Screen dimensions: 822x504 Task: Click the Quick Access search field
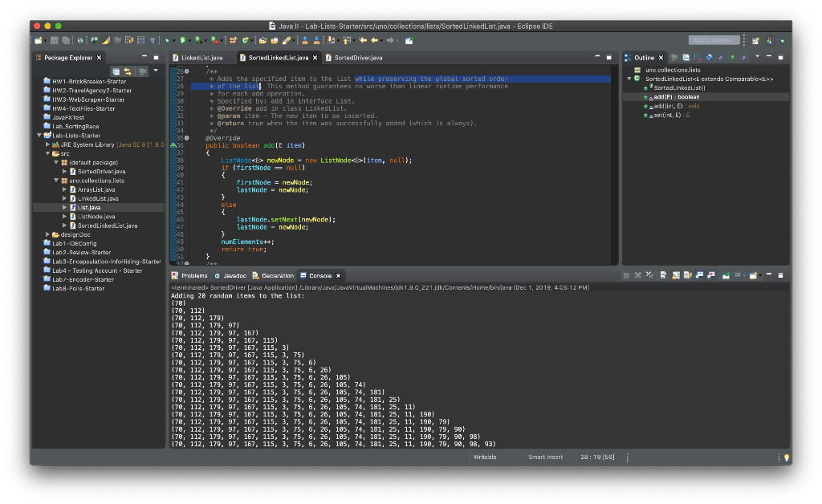point(714,40)
